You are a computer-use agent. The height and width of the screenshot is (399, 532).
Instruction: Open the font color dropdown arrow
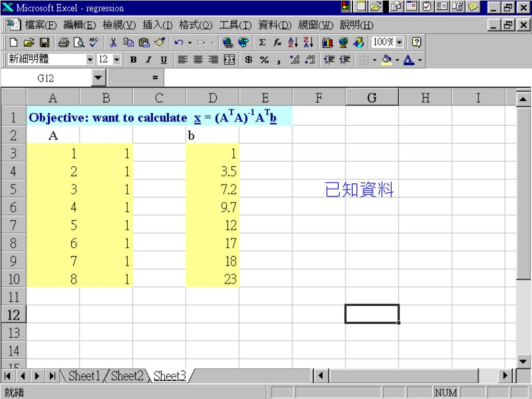(420, 60)
